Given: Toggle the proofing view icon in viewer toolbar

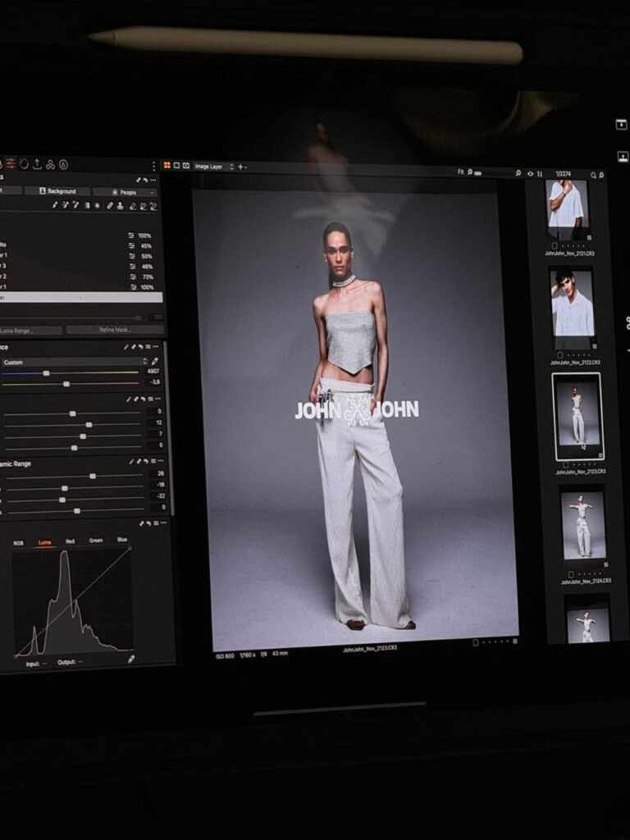Looking at the screenshot, I should click(186, 166).
